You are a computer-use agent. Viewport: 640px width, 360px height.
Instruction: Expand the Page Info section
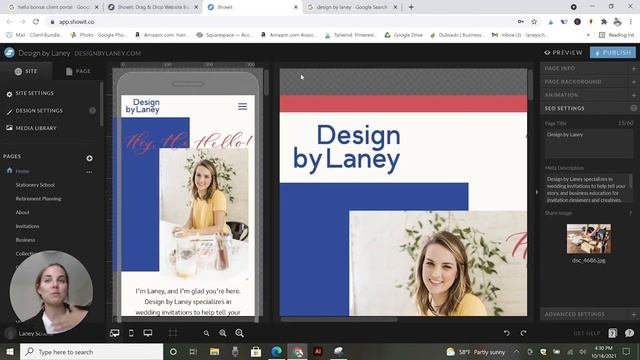pos(590,69)
